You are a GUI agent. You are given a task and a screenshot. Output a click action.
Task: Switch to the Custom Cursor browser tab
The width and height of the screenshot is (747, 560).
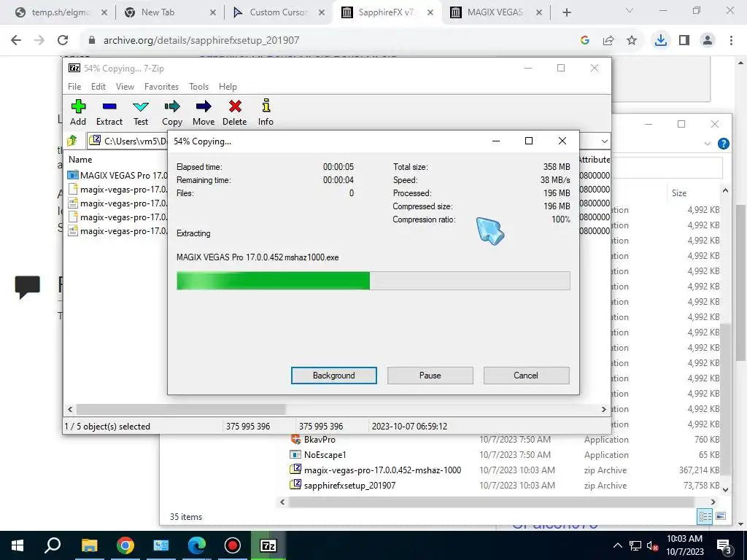tap(278, 12)
